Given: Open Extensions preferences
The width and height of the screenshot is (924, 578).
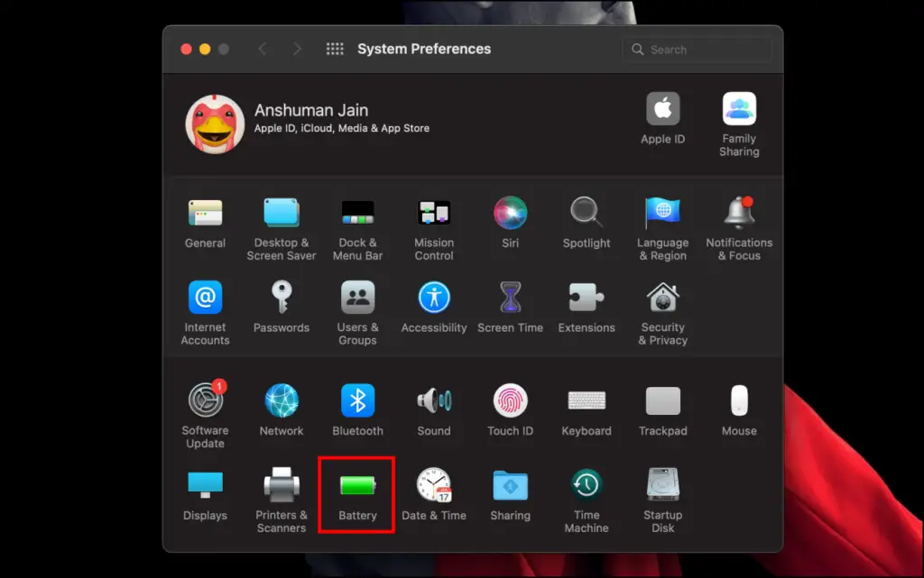Looking at the screenshot, I should 587,298.
